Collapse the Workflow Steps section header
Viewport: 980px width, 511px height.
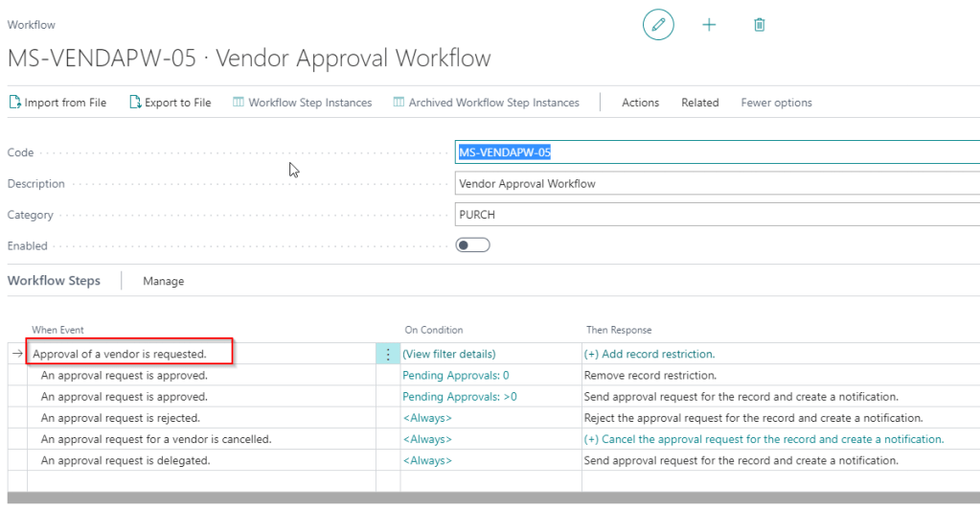pos(54,281)
